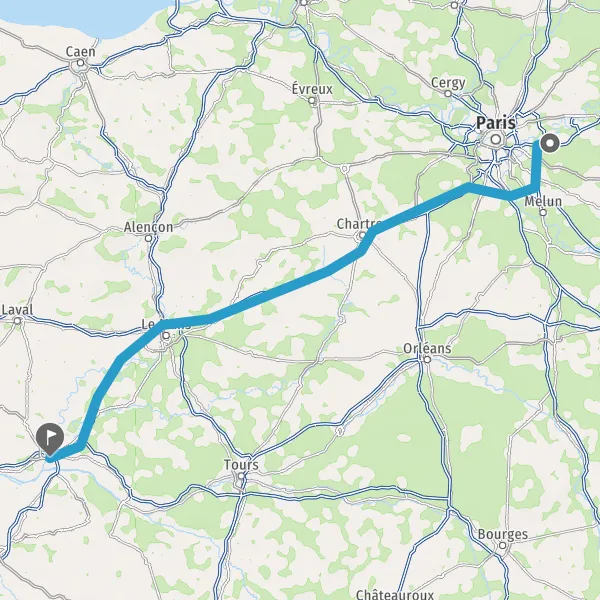
Task: Select the Caen city marker
Action: click(x=80, y=62)
